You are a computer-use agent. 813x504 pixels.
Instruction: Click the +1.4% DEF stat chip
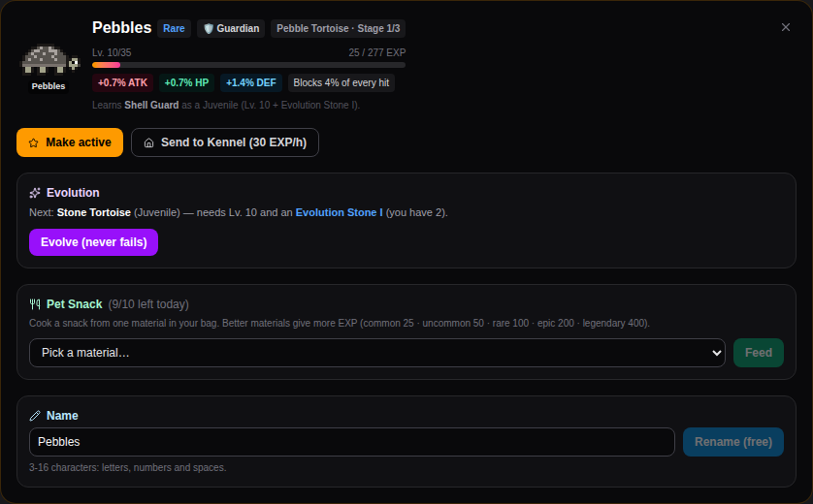(251, 83)
